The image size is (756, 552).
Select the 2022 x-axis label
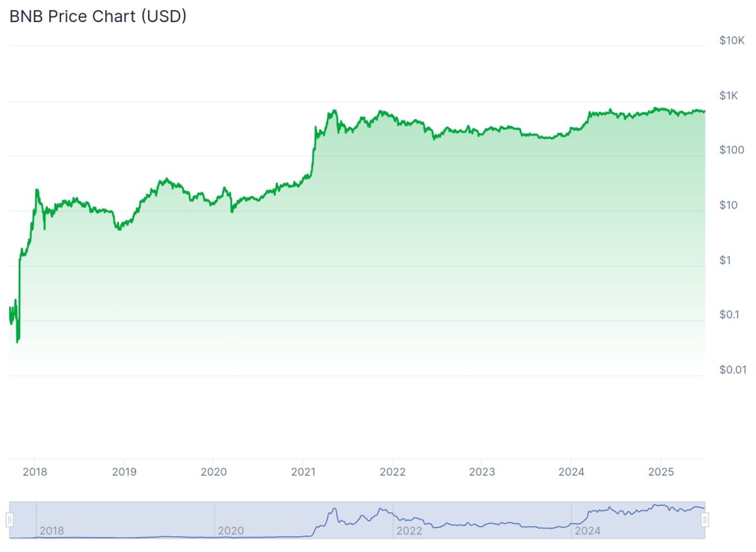tap(392, 472)
